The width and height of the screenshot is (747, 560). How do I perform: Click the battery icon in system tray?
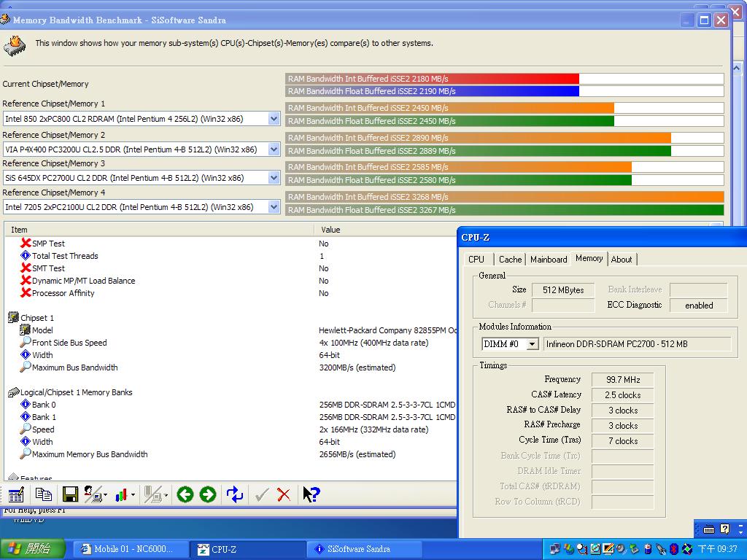click(648, 549)
